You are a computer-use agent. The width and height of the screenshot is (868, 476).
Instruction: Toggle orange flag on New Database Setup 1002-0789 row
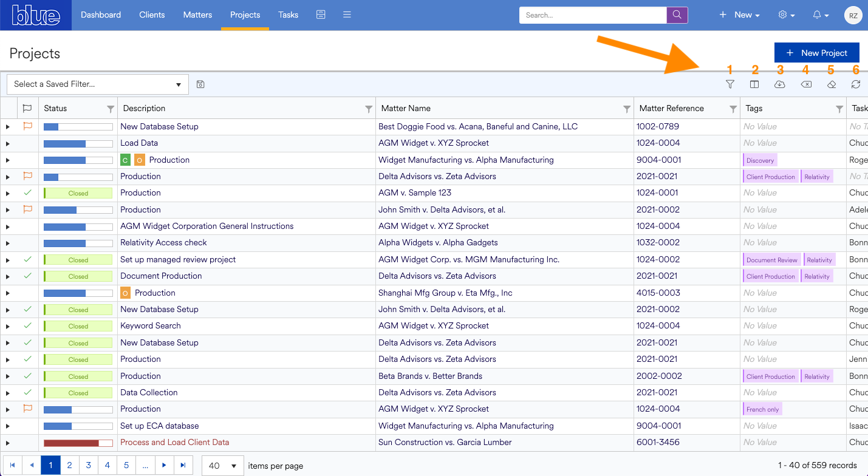(x=27, y=126)
